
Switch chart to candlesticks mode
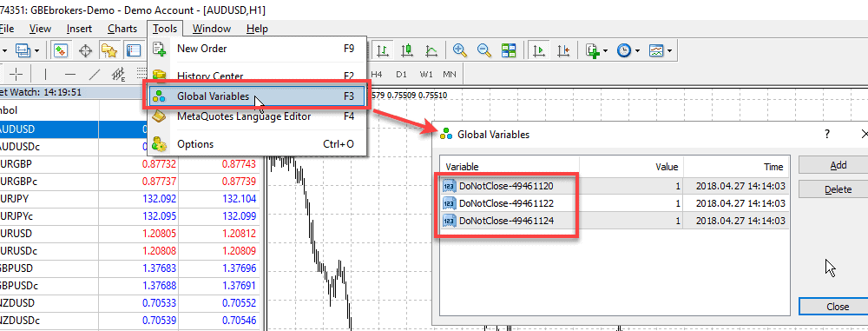point(407,51)
